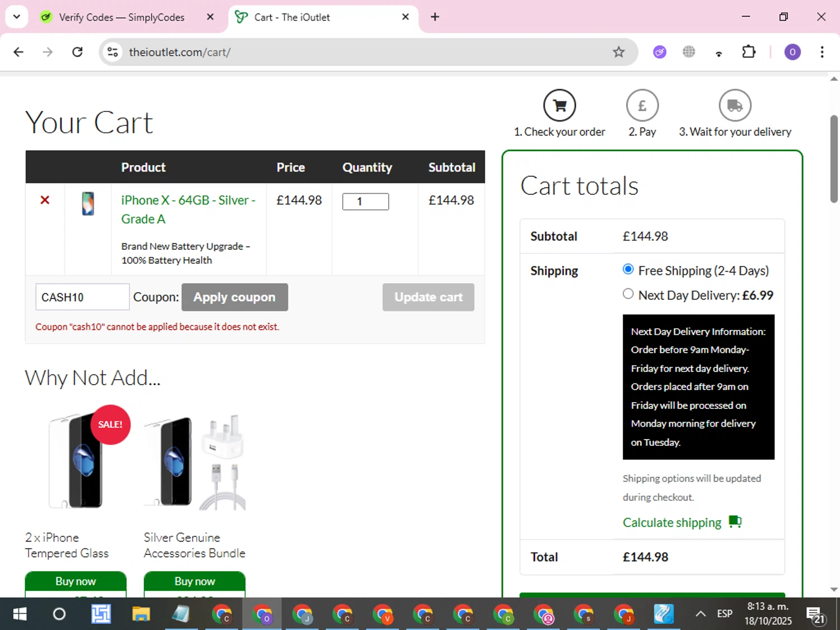
Task: Buy now the Silver Genuine Accessories Bundle
Action: coord(194,582)
